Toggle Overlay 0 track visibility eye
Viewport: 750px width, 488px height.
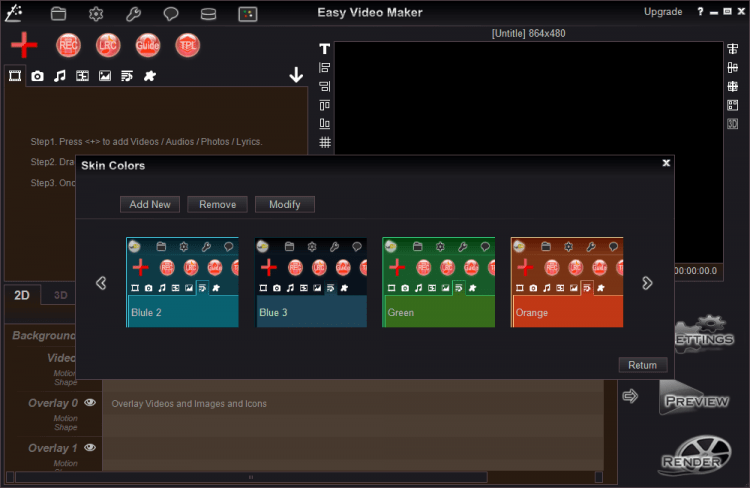pos(90,402)
